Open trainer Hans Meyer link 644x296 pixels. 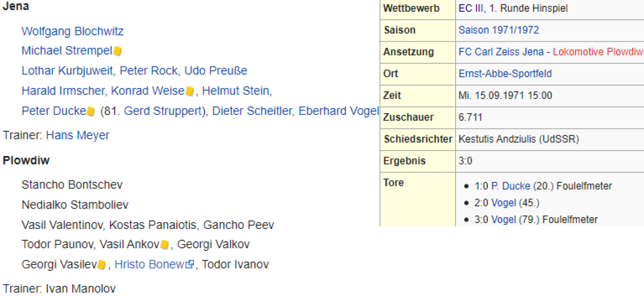coord(77,135)
